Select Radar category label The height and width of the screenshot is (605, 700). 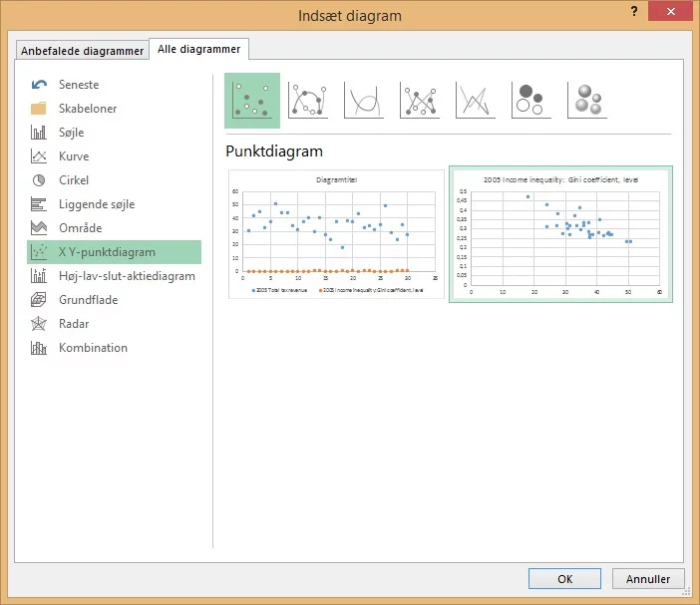74,324
